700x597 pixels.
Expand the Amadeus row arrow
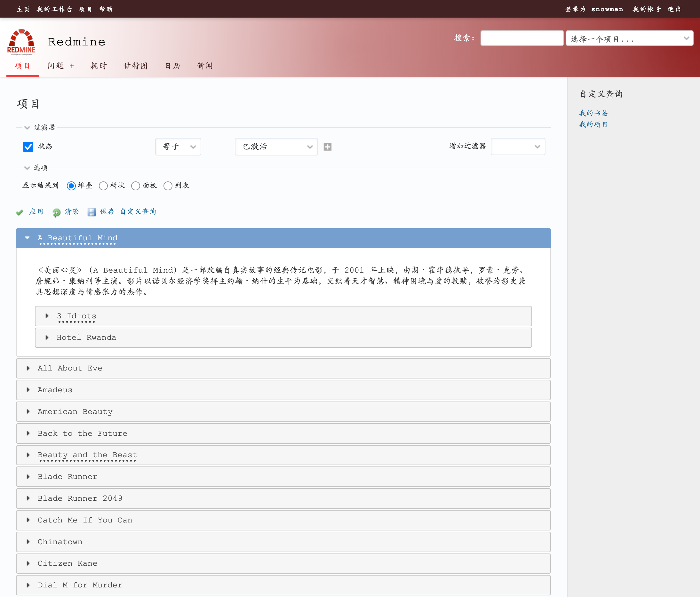[28, 390]
